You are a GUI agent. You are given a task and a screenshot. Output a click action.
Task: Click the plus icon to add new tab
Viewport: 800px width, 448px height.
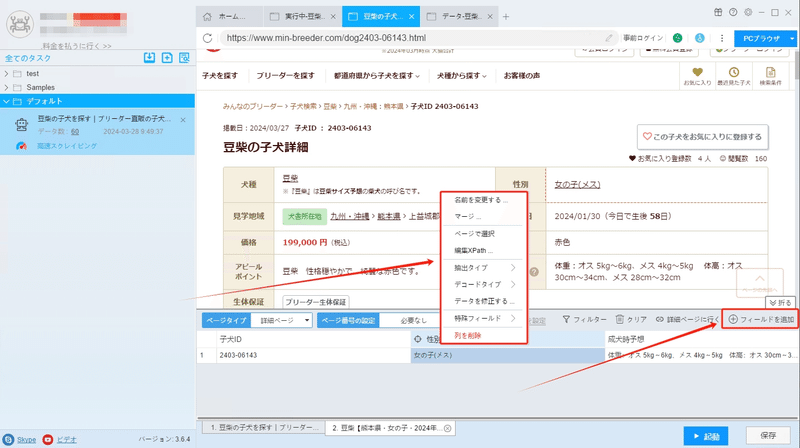pyautogui.click(x=506, y=17)
